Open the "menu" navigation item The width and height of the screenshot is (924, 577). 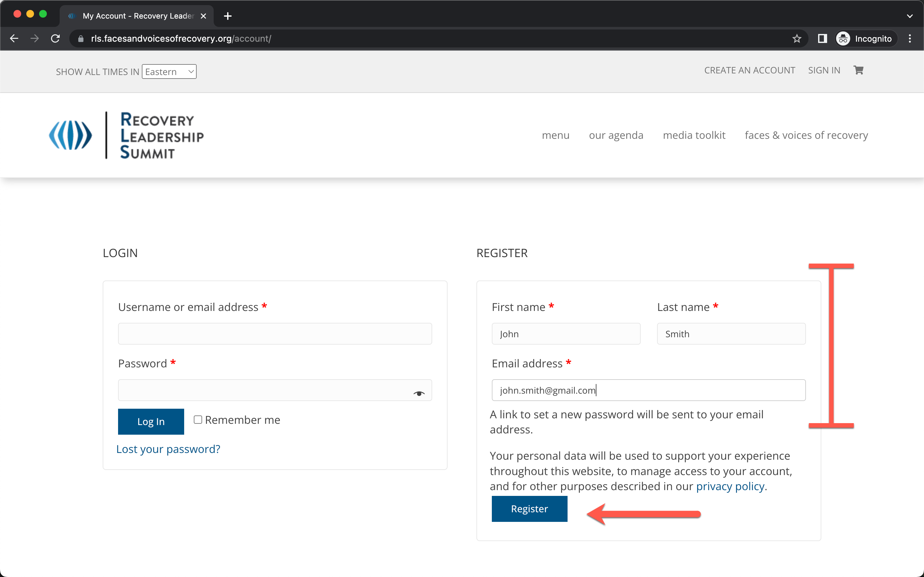click(x=555, y=135)
